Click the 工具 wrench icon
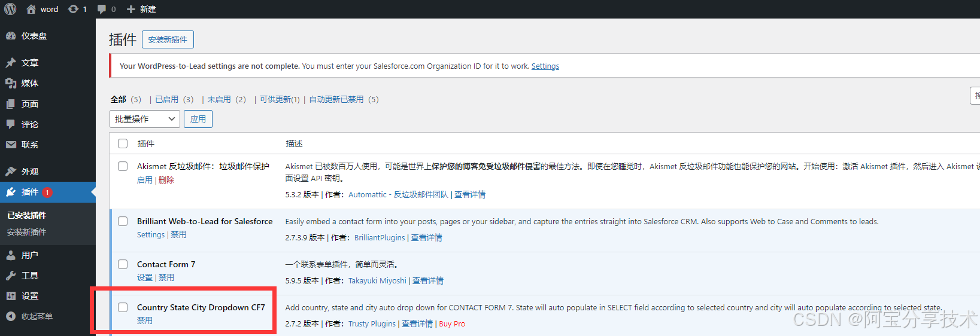980x336 pixels. (x=11, y=276)
